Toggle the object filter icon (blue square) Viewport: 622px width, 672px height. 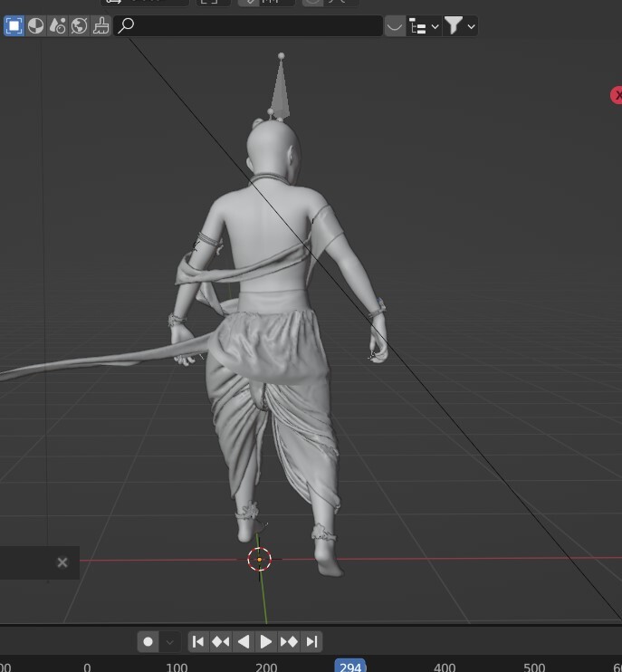point(14,26)
